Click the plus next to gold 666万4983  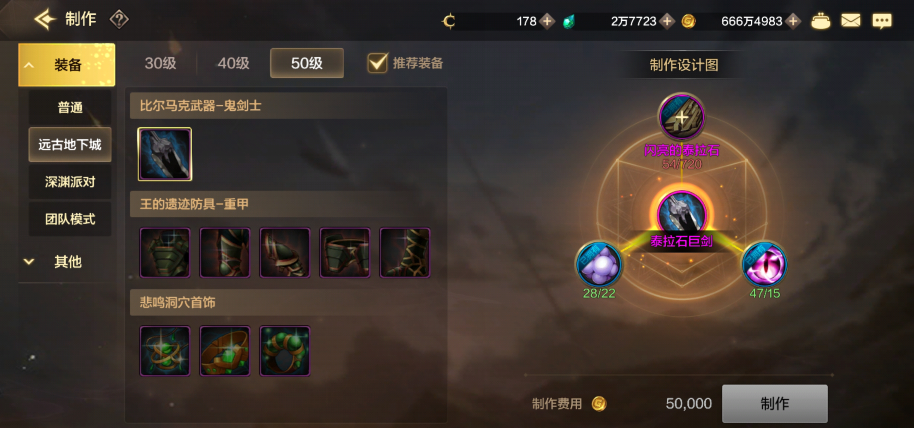pos(792,22)
